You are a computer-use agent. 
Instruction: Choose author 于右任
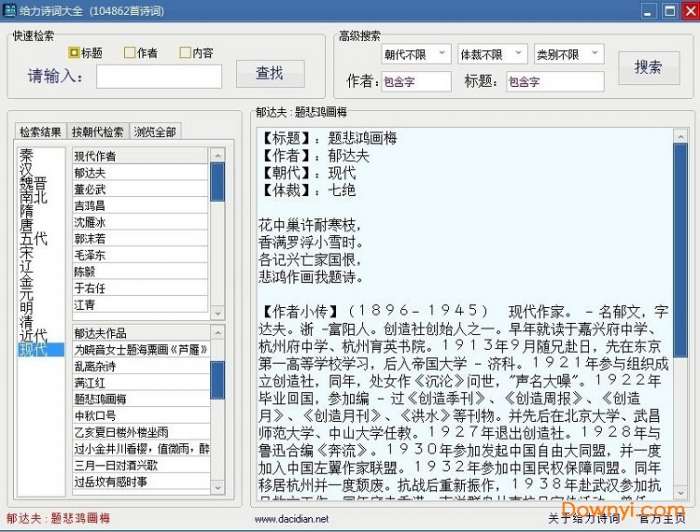coord(141,288)
